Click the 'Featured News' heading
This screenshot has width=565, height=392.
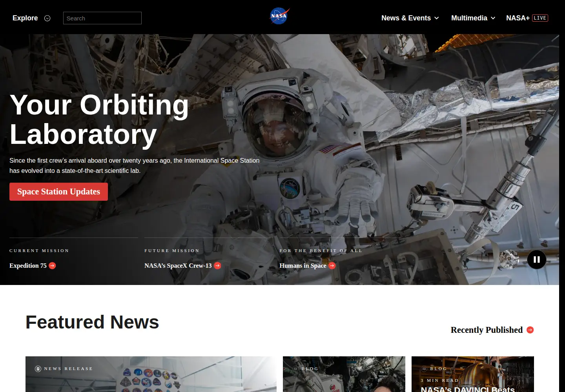[92, 322]
